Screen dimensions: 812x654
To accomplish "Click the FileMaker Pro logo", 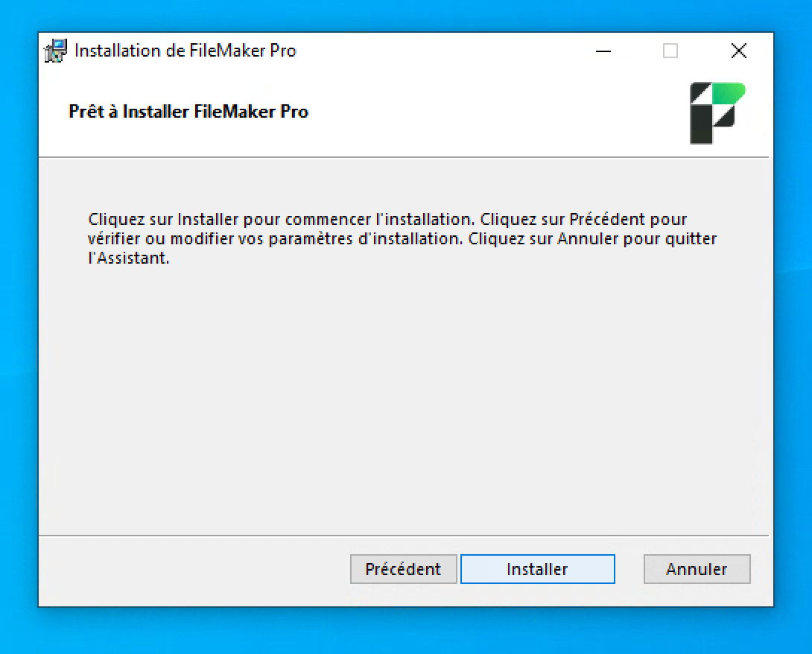I will pyautogui.click(x=717, y=113).
